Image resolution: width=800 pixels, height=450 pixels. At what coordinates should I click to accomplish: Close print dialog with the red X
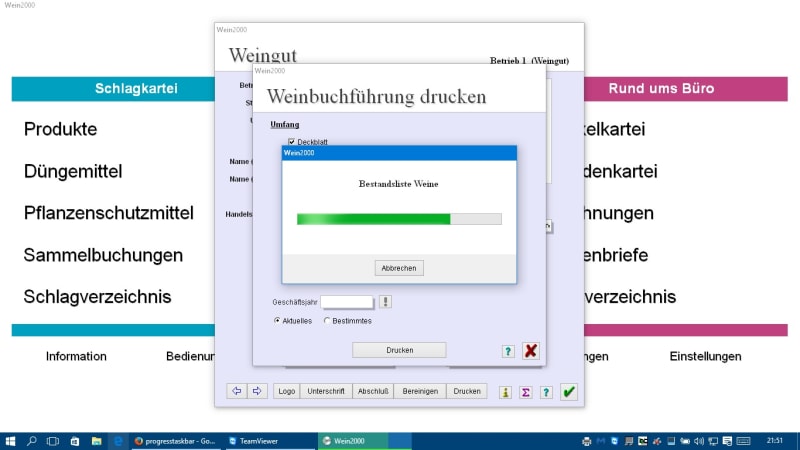531,351
